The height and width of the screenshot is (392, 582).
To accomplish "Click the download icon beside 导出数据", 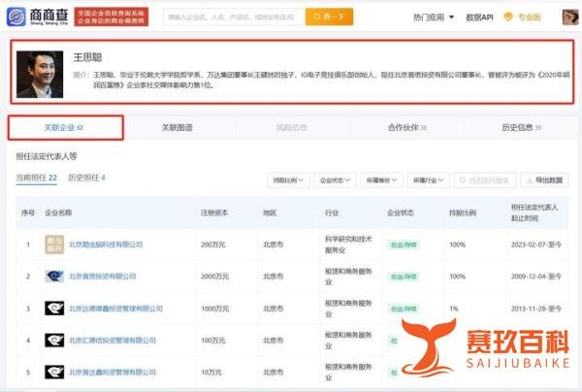I will point(530,180).
